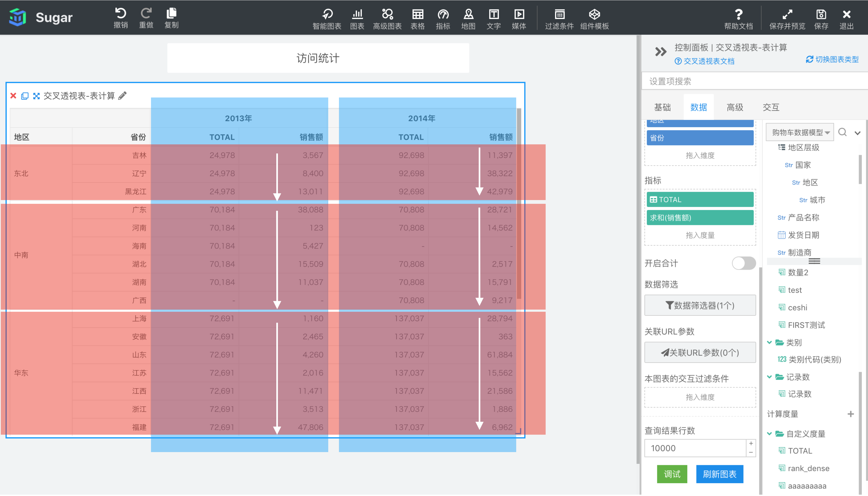Viewport: 868px width, 496px height.
Task: Open Help Docs (帮助文档)
Action: pos(738,19)
